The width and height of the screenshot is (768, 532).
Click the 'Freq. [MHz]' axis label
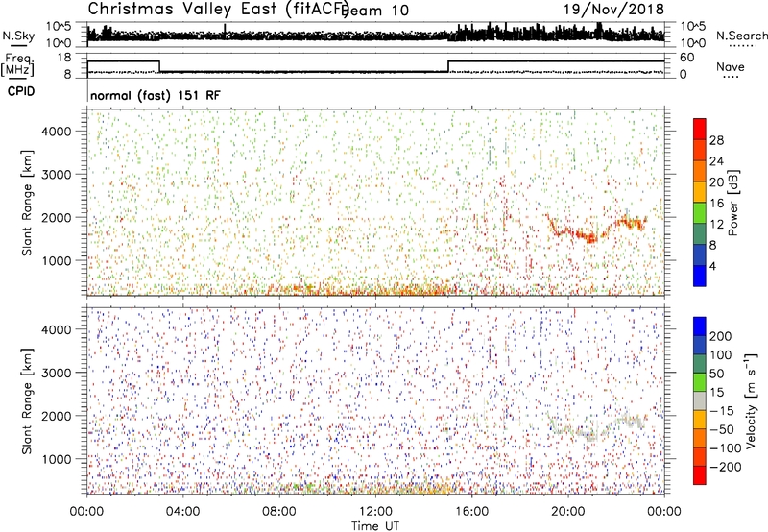[17, 65]
